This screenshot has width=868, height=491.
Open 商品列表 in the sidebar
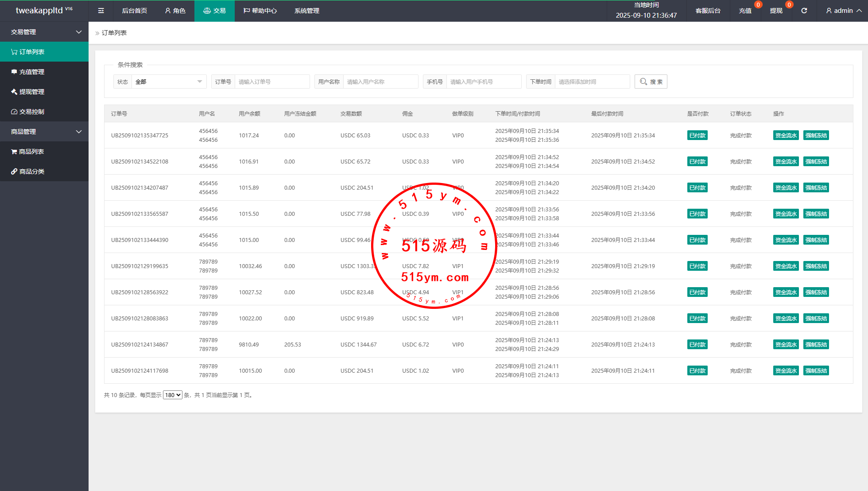click(31, 152)
